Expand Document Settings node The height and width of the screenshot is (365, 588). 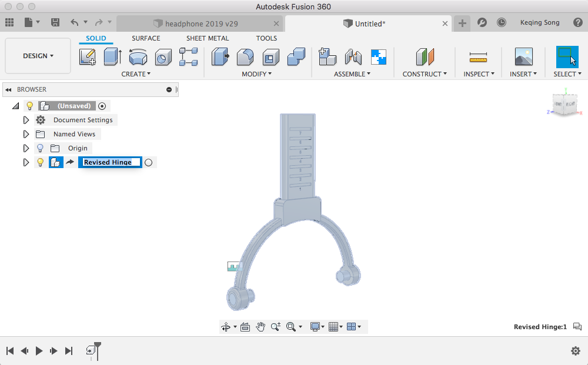tap(26, 120)
